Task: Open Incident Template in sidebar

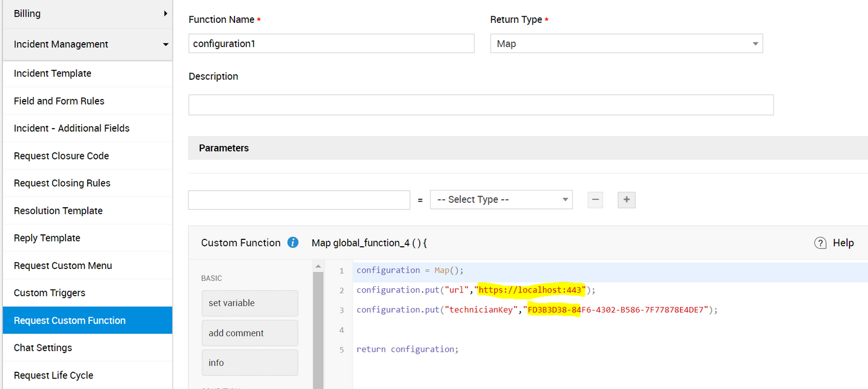Action: click(x=53, y=74)
